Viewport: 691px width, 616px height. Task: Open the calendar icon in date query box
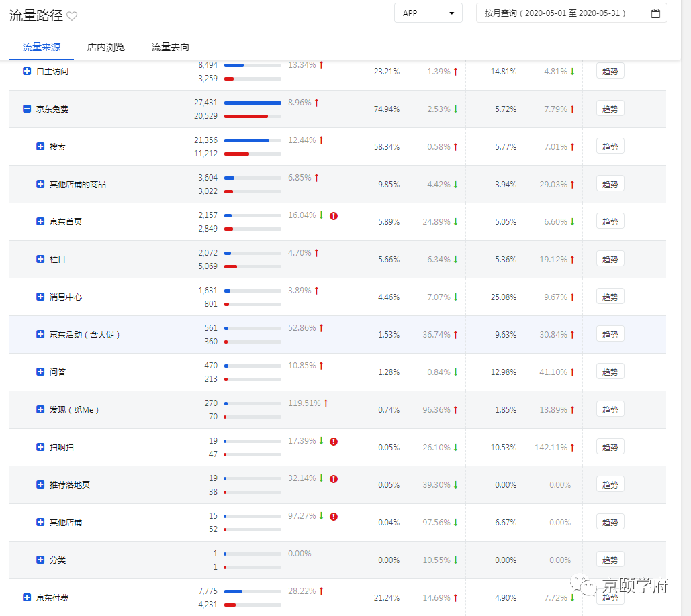point(655,13)
